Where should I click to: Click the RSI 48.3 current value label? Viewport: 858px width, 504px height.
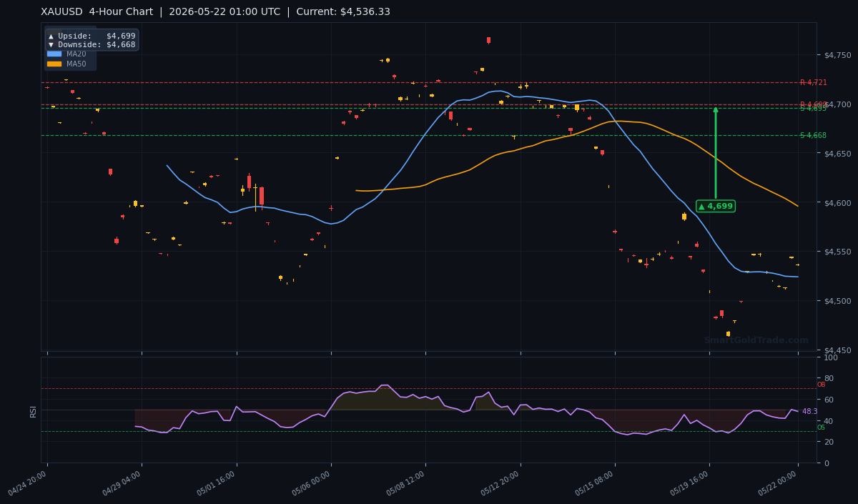[809, 411]
